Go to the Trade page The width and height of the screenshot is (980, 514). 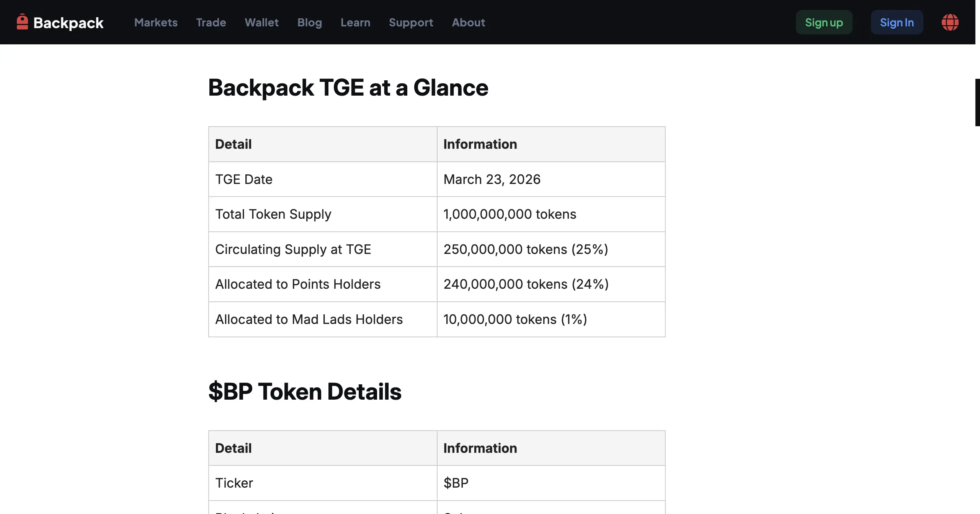coord(211,22)
